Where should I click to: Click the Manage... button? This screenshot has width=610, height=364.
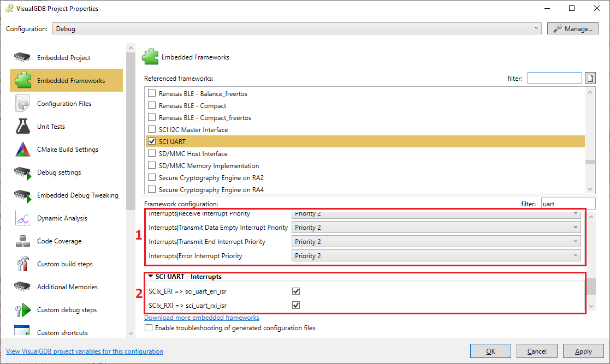pyautogui.click(x=573, y=28)
